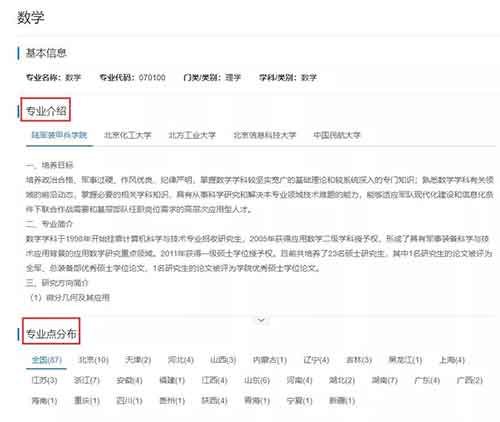Image resolution: width=500 pixels, height=422 pixels.
Task: Expand the 专业介绍 content with the down chevron
Action: coord(261,320)
